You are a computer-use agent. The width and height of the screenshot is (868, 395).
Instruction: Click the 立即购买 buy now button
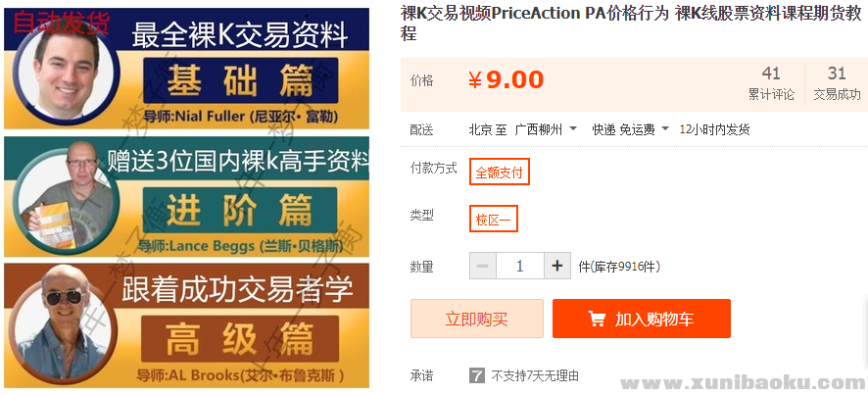476,319
